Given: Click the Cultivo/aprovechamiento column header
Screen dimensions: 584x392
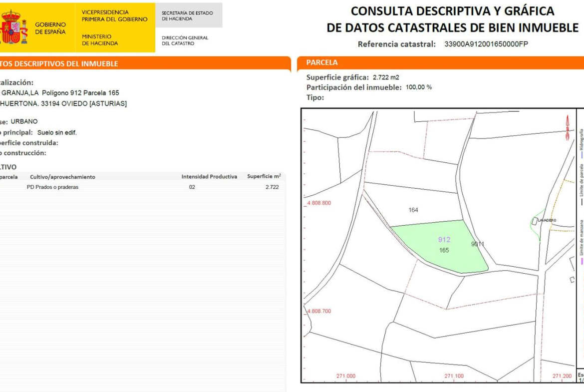Looking at the screenshot, I should [62, 177].
